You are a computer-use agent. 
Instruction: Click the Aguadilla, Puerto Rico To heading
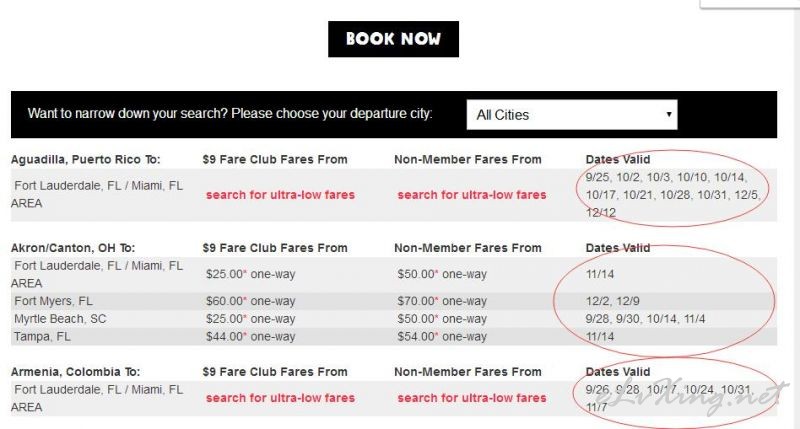coord(86,160)
